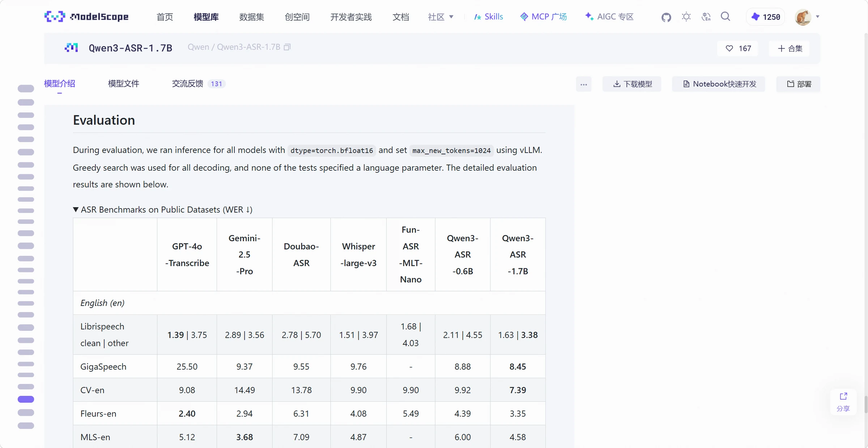Click the bold 3.68 MLS-en cell
868x448 pixels.
point(244,437)
